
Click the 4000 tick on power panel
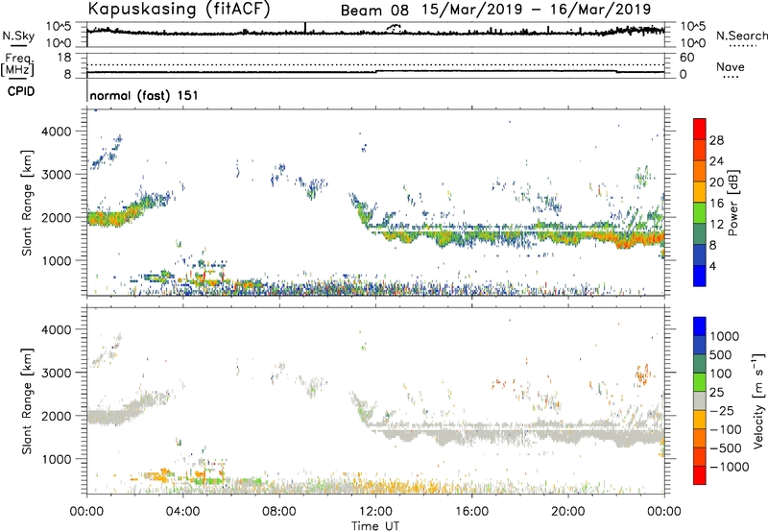56,132
